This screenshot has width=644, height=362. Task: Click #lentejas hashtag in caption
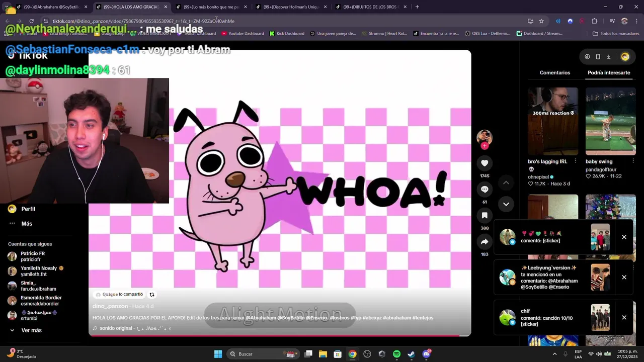click(x=423, y=318)
